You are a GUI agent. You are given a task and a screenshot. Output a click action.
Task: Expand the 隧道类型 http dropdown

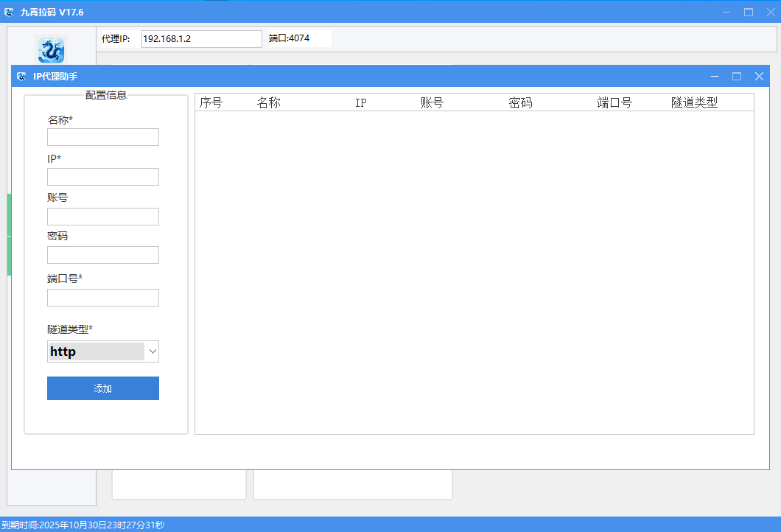(x=153, y=351)
